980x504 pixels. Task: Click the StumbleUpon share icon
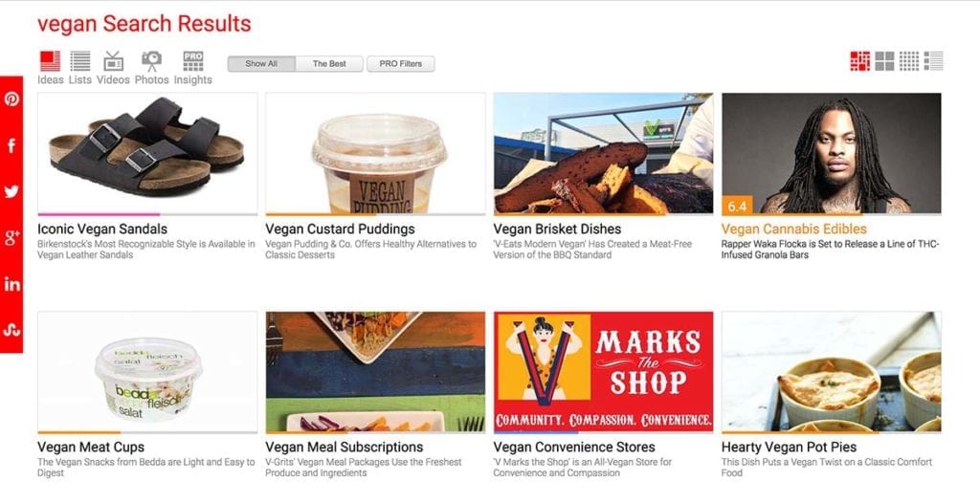pyautogui.click(x=11, y=330)
